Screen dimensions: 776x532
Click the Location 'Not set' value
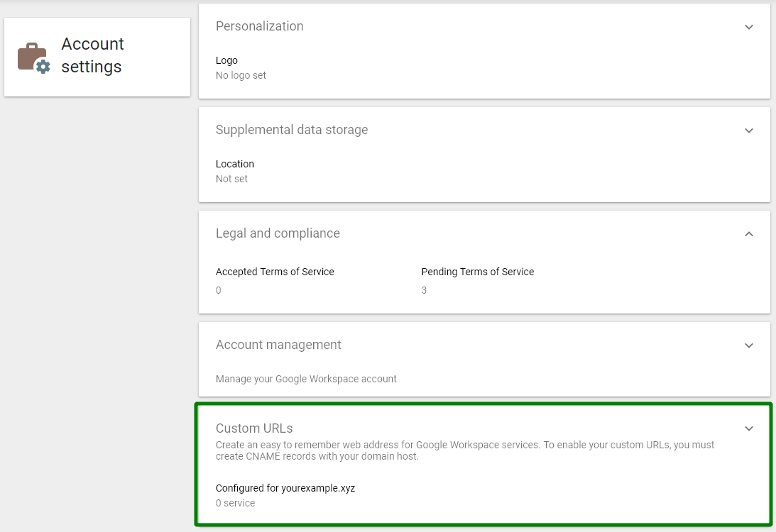pos(231,179)
